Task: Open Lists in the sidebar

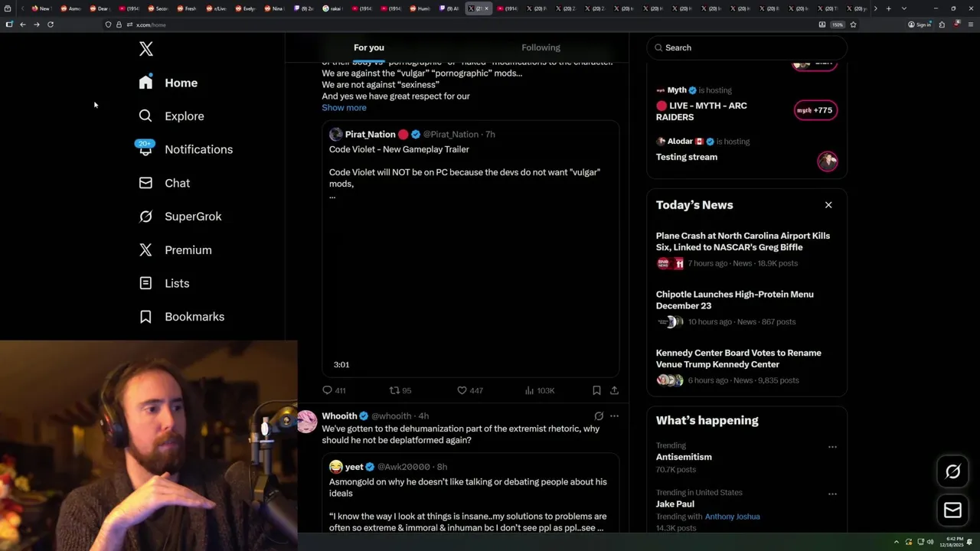Action: pyautogui.click(x=165, y=283)
